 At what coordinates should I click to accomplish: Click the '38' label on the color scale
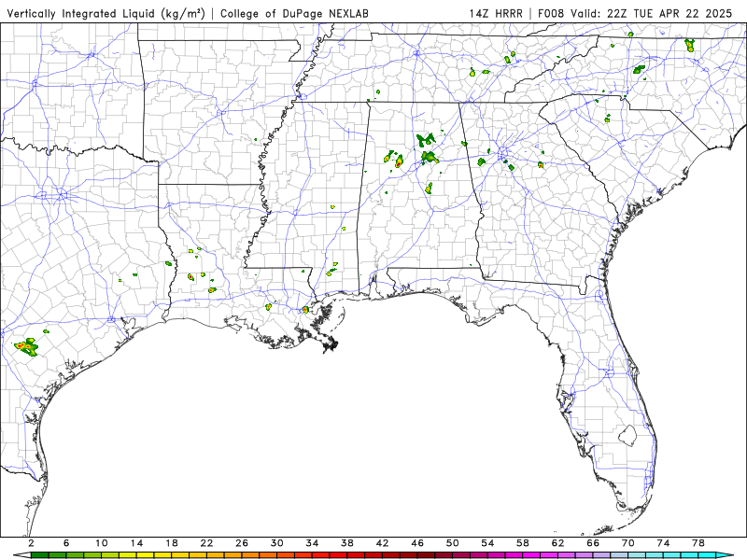(346, 543)
